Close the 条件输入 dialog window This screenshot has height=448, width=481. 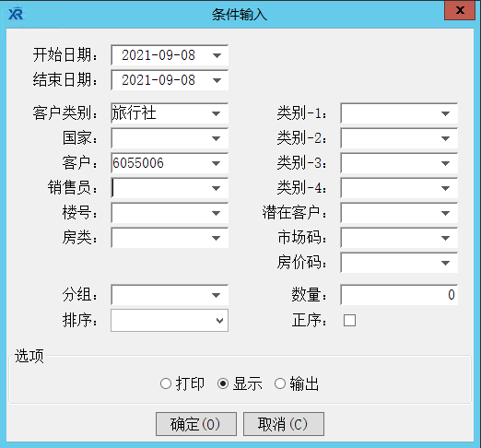click(x=460, y=10)
